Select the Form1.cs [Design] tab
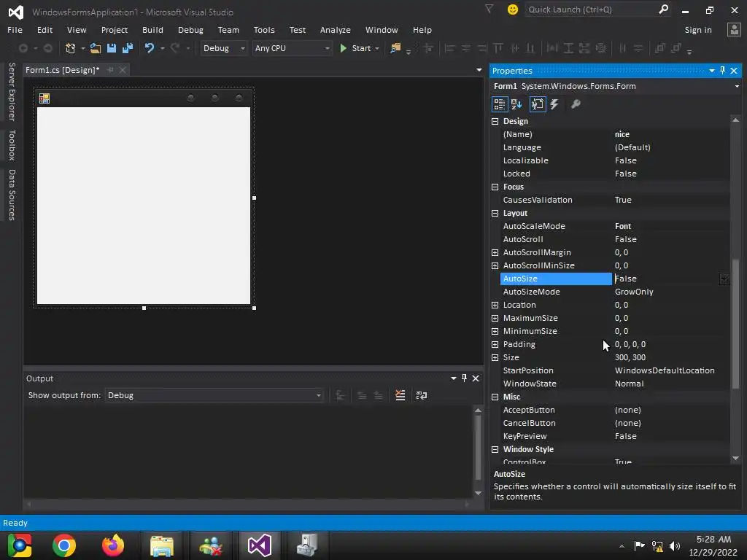 tap(63, 70)
